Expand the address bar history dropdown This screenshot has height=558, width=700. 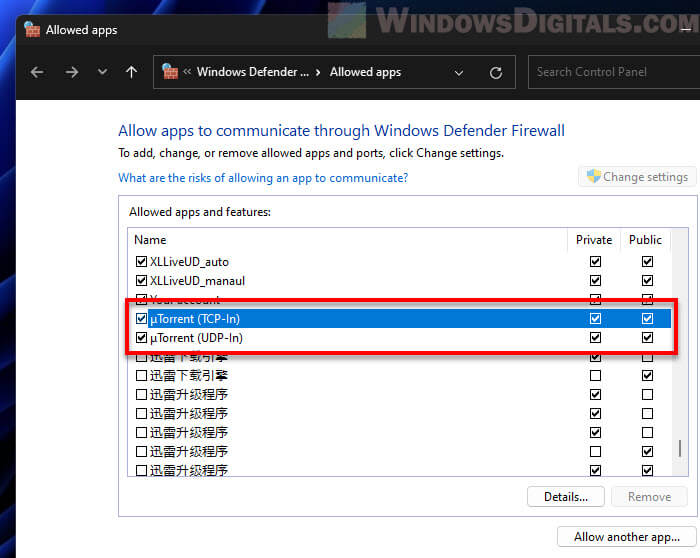(459, 72)
